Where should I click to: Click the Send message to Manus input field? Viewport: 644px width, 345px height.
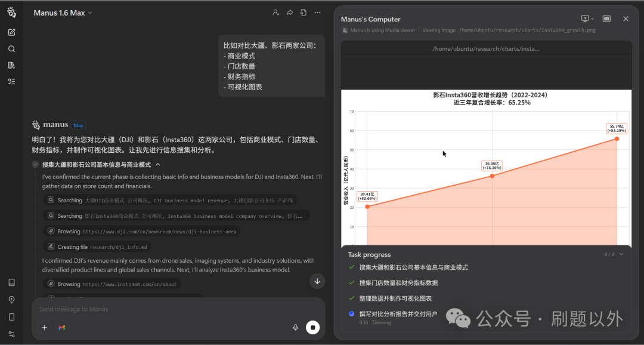coord(167,309)
